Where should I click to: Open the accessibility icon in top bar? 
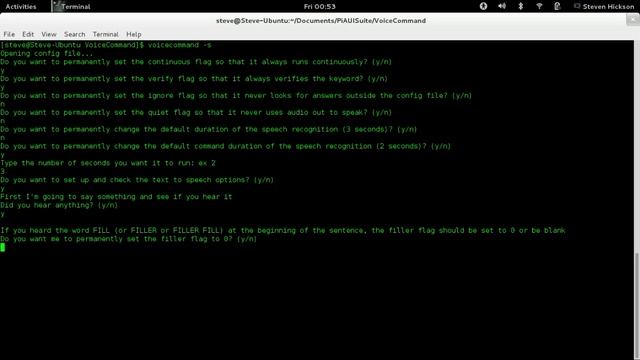pos(483,6)
